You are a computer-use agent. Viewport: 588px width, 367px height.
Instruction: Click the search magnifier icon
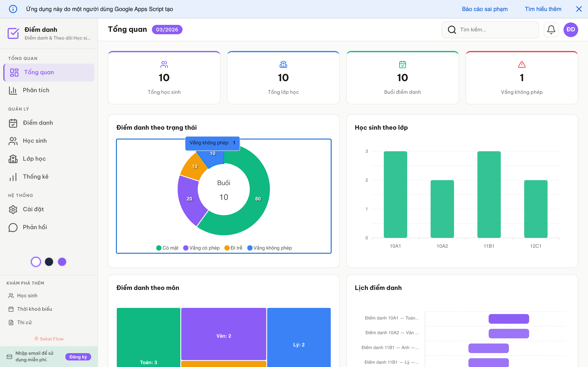pyautogui.click(x=452, y=30)
